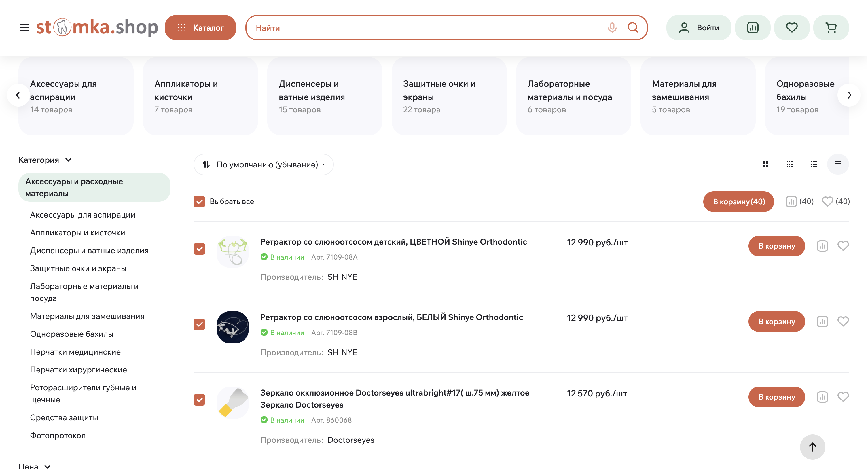Open the По умолчанию (убывание) sort dropdown
The height and width of the screenshot is (469, 868).
pos(264,164)
